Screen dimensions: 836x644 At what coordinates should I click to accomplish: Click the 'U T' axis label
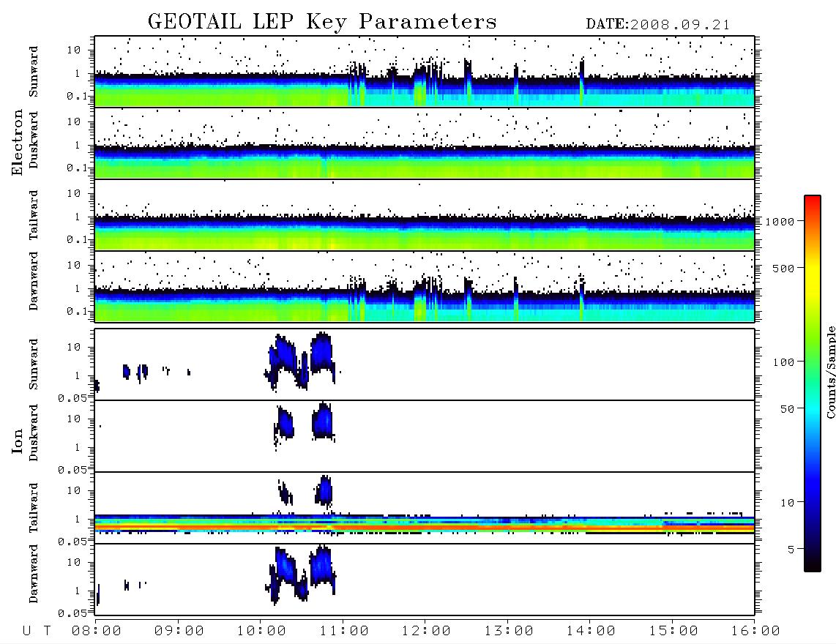37,632
